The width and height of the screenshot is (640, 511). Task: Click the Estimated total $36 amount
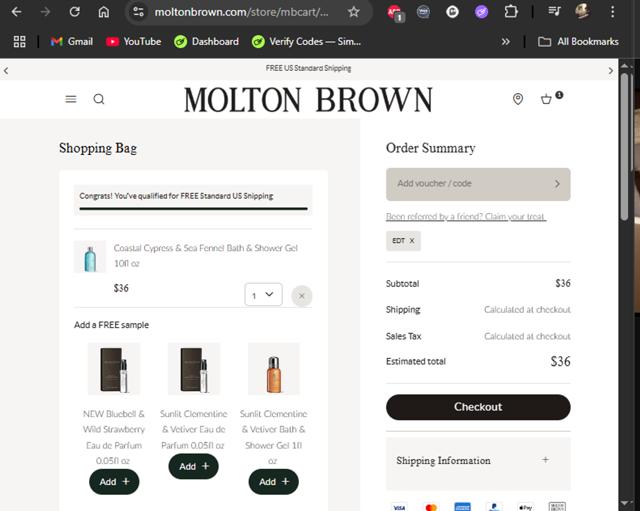560,361
